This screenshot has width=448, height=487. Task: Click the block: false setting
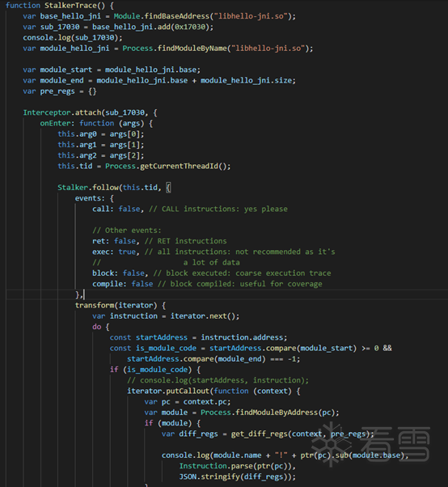pos(118,273)
